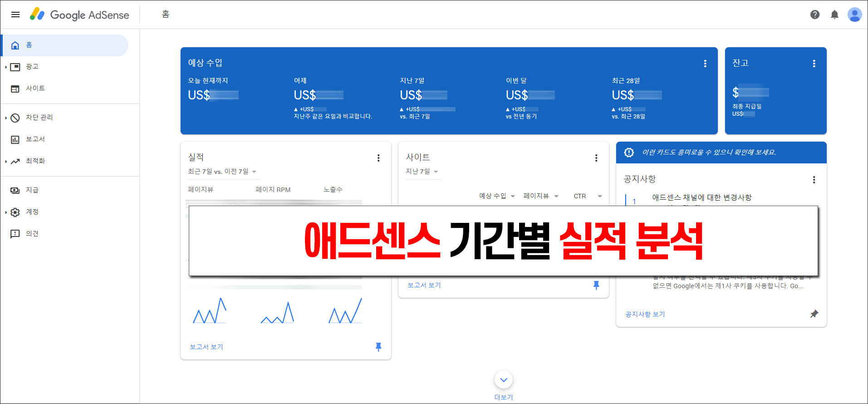Click the 더보기 label
The width and height of the screenshot is (868, 404).
pyautogui.click(x=504, y=397)
